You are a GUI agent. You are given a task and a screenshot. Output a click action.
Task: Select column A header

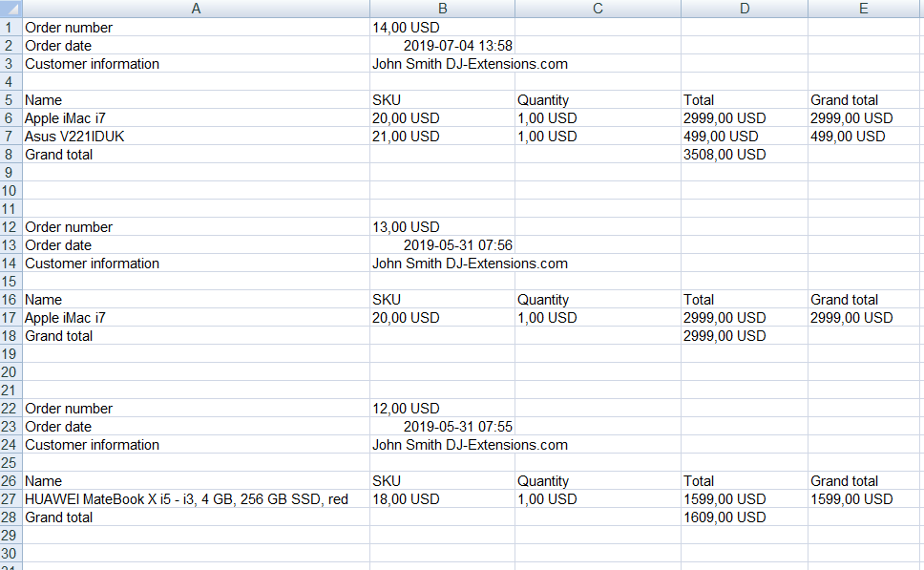click(x=197, y=9)
